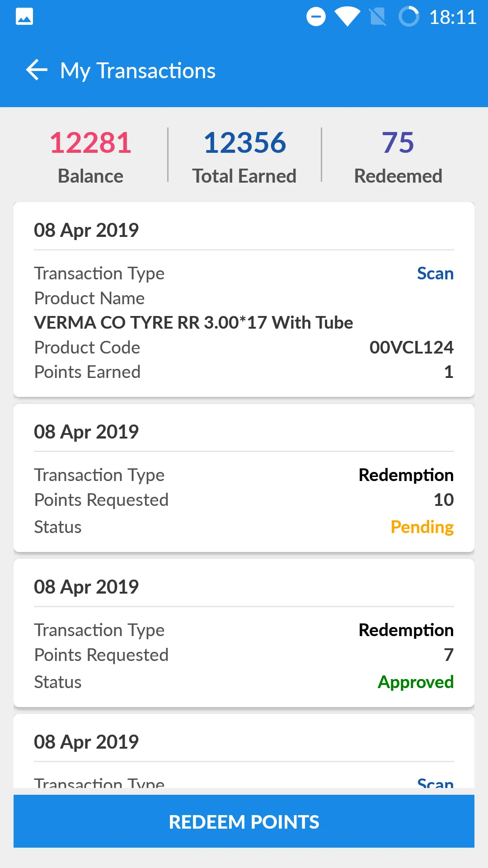Open the partially visible bottom Scan card
488x868 pixels.
coord(244,751)
